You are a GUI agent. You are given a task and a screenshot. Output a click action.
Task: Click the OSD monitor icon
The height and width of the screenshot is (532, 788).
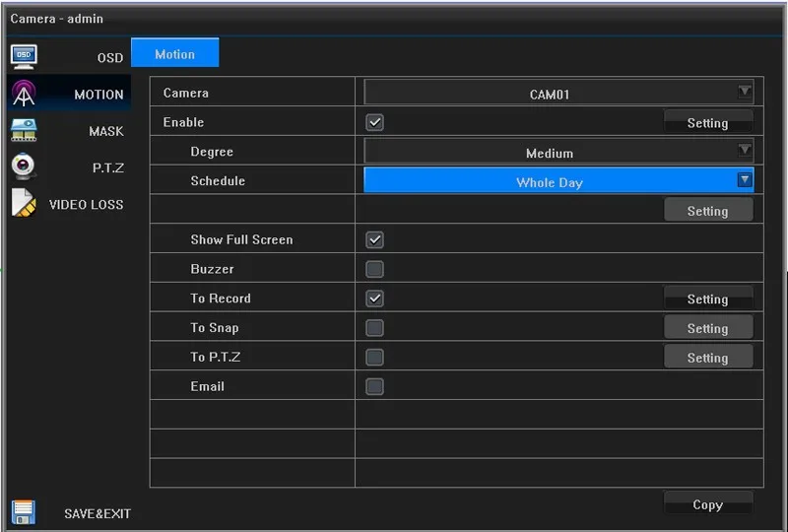24,57
